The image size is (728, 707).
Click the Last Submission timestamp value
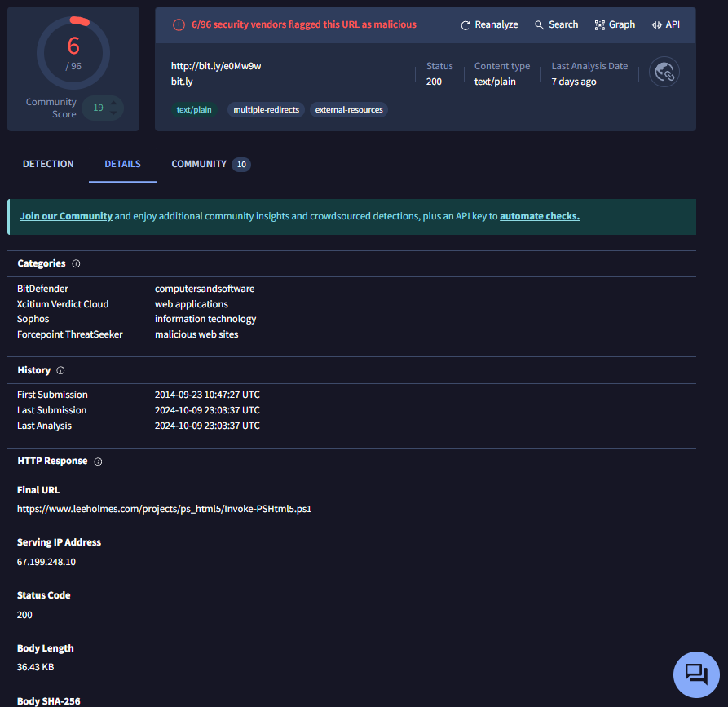[207, 411]
